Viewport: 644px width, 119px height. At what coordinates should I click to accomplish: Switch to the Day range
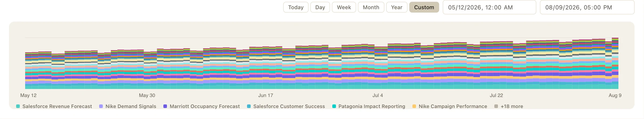tap(320, 7)
